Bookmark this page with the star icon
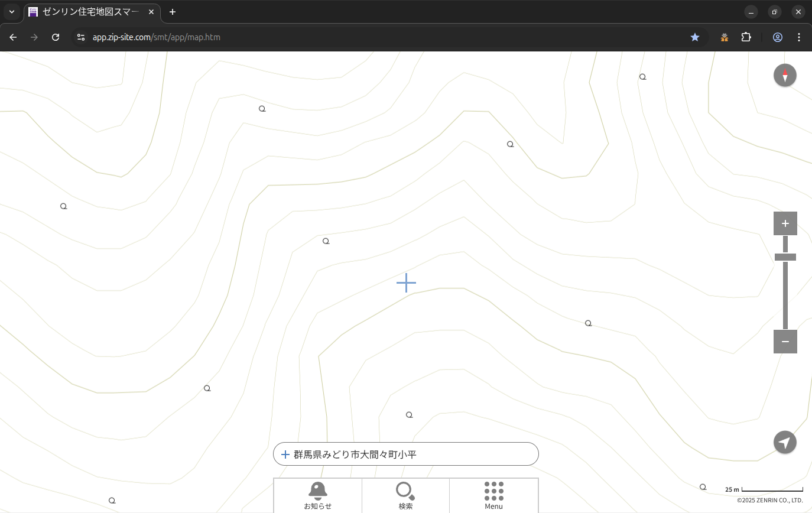Viewport: 812px width, 513px height. tap(695, 37)
